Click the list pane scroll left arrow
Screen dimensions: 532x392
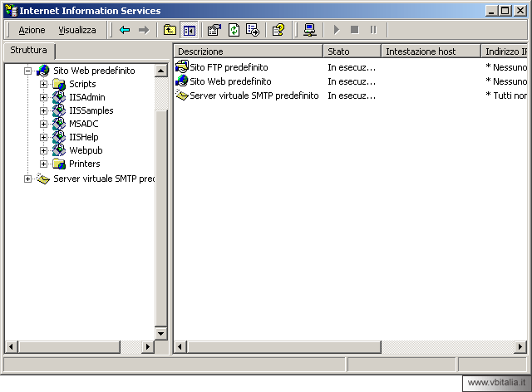pyautogui.click(x=180, y=346)
